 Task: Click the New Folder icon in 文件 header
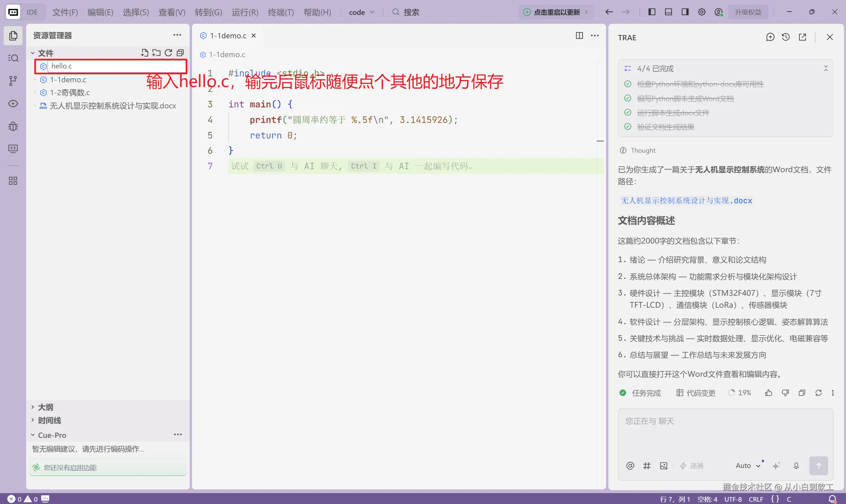click(156, 53)
